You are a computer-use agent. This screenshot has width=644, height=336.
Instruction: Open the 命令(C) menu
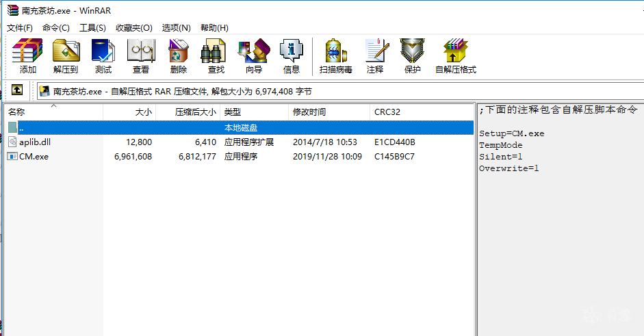(x=56, y=28)
